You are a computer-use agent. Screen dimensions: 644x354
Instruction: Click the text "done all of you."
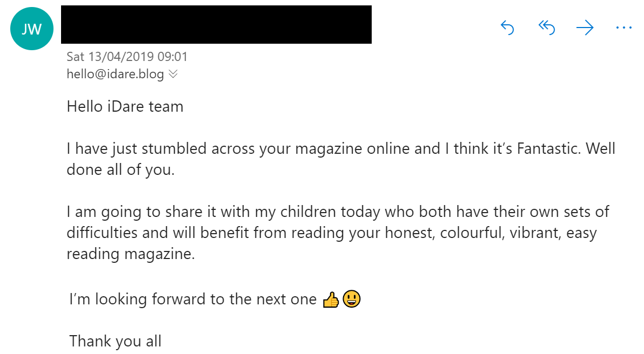(x=120, y=169)
